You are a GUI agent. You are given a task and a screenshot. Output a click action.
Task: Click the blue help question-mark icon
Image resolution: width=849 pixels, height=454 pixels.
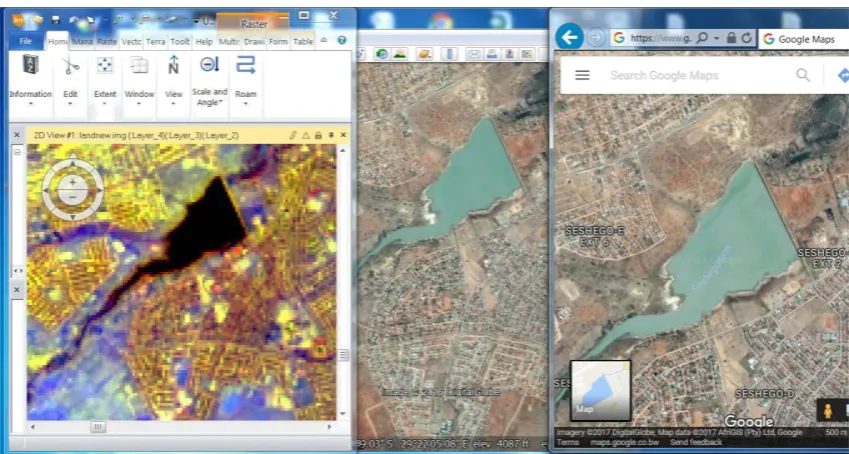pyautogui.click(x=342, y=40)
